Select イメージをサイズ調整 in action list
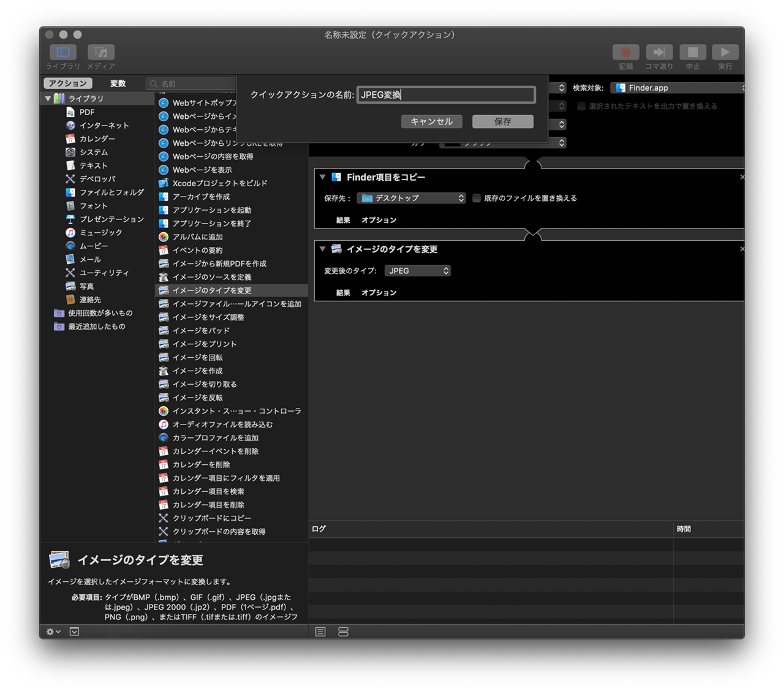This screenshot has width=784, height=691. pos(208,317)
